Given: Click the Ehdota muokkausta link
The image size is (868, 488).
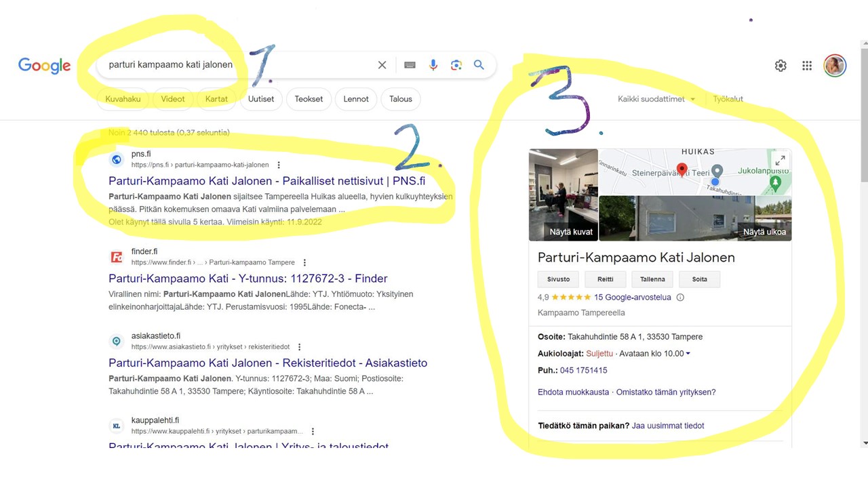Looking at the screenshot, I should [573, 392].
